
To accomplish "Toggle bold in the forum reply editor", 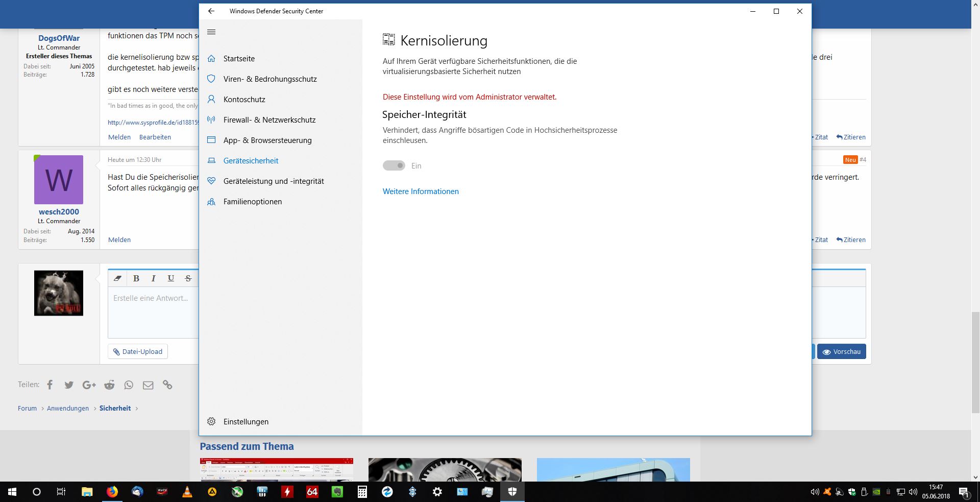I will point(136,278).
